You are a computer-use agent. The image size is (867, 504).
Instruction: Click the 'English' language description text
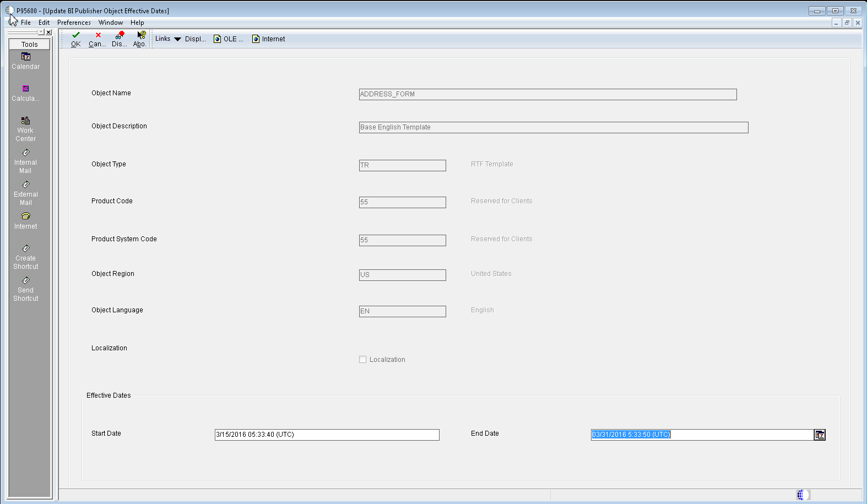click(483, 310)
